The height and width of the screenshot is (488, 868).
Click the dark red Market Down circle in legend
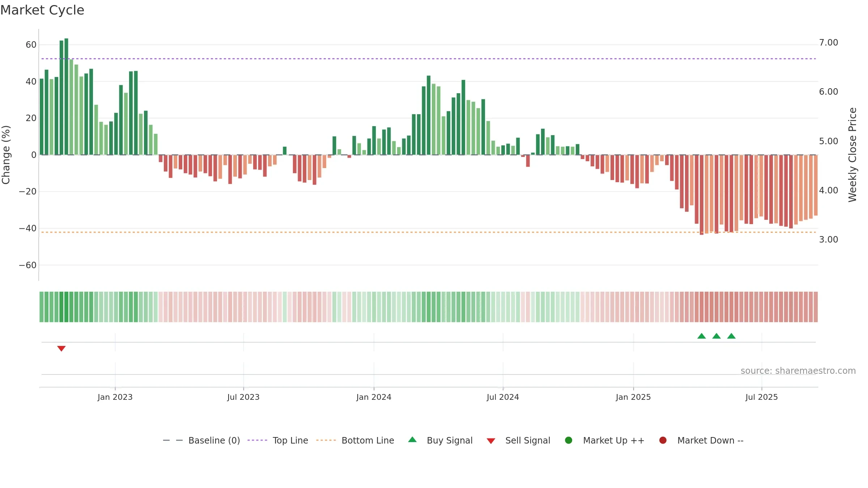[x=663, y=440]
